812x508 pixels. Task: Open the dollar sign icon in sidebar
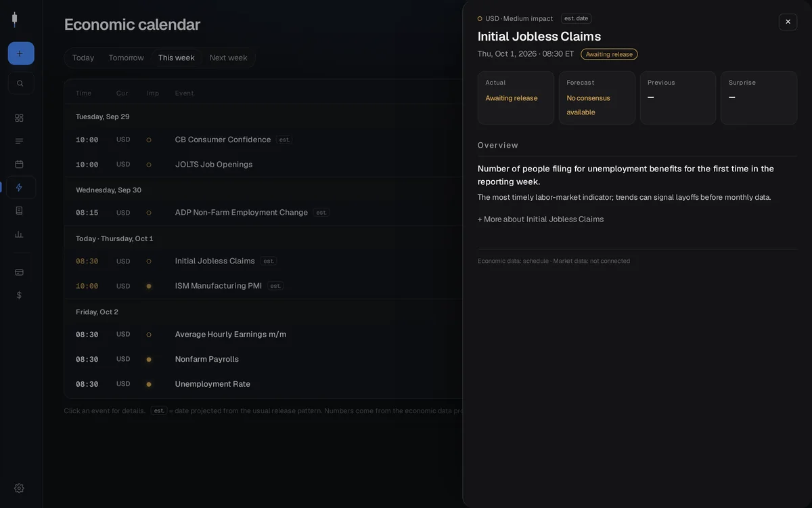pyautogui.click(x=19, y=295)
